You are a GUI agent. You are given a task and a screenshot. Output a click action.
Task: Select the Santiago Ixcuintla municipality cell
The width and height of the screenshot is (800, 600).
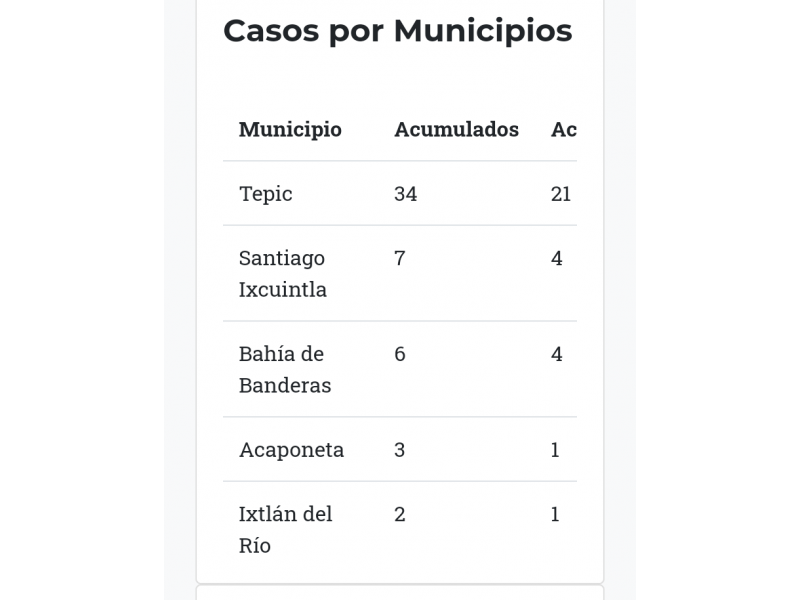(283, 274)
